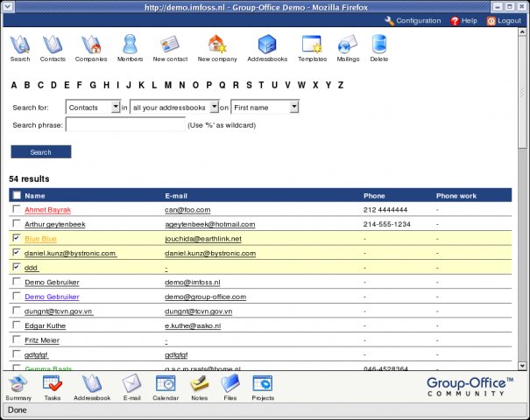Open the Arthur geytenbeek contact link
This screenshot has height=420, width=530.
pyautogui.click(x=55, y=225)
